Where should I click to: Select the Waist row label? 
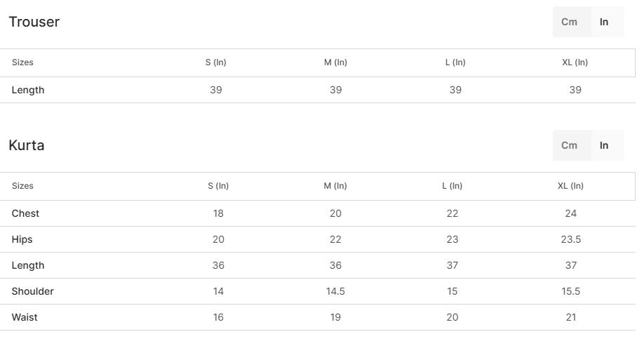click(25, 317)
